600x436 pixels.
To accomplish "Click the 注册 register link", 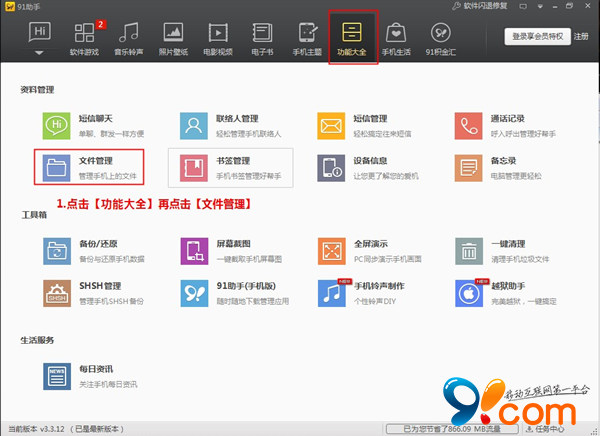I will 581,36.
